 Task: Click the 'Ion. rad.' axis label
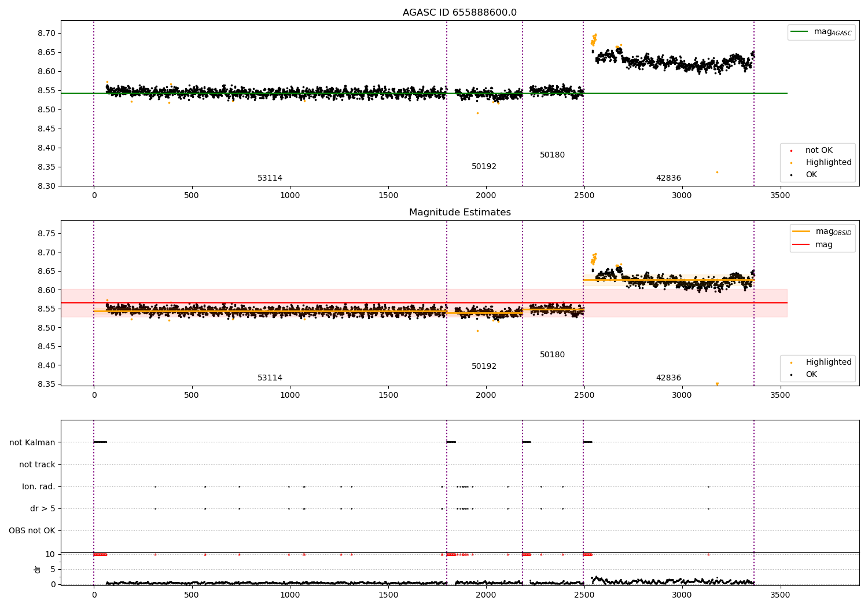click(x=39, y=487)
